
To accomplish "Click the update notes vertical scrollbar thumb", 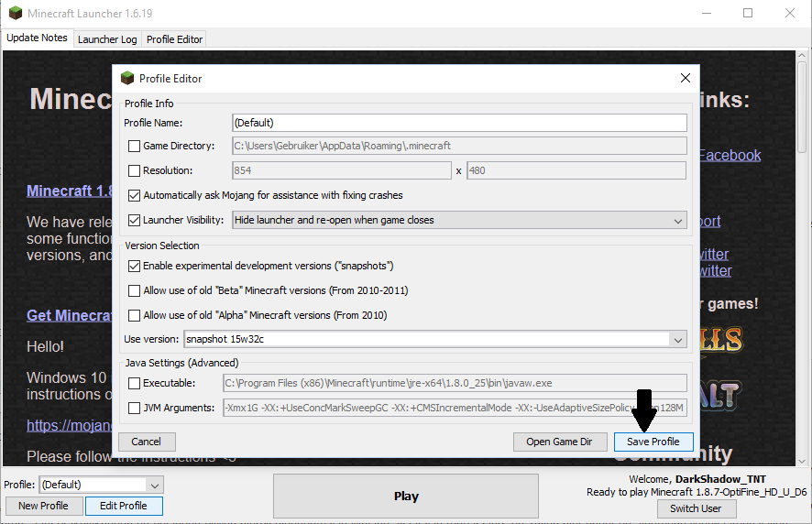I will 802,106.
